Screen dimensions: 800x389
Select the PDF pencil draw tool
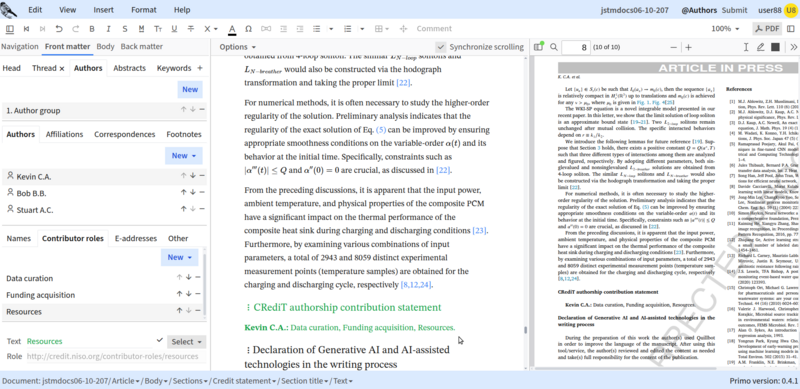coord(760,47)
